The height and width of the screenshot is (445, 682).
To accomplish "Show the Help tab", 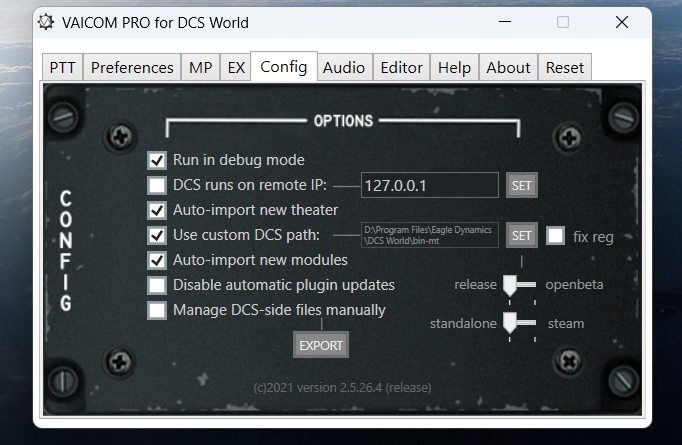I will [454, 67].
